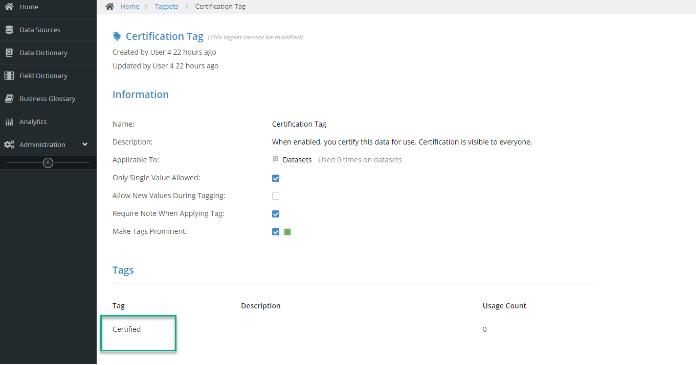696x365 pixels.
Task: Click the Information section heading
Action: [140, 95]
